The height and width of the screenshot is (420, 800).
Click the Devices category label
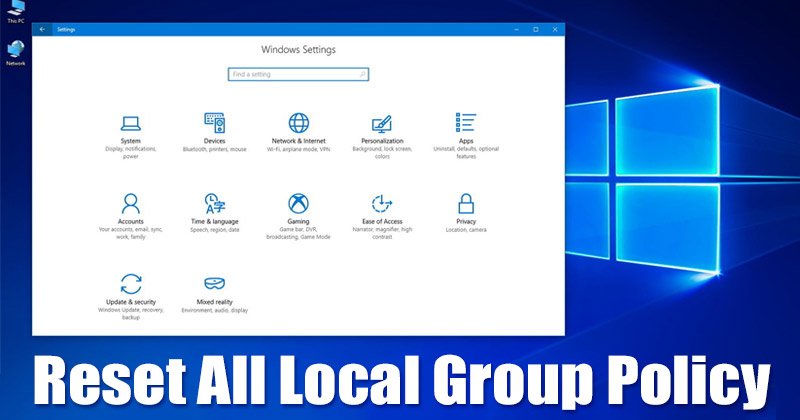[x=214, y=141]
